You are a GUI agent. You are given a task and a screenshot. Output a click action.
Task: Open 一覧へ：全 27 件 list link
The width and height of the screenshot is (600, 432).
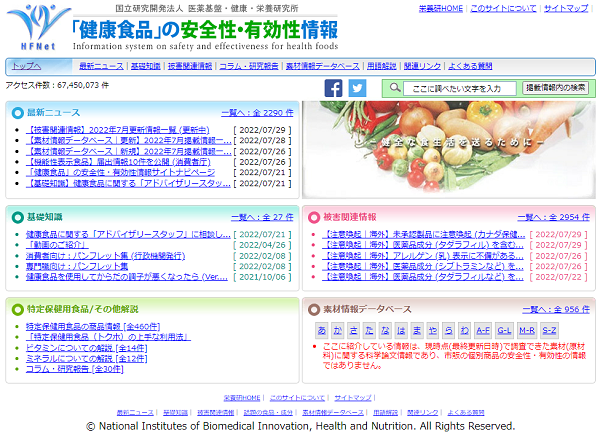click(x=262, y=217)
